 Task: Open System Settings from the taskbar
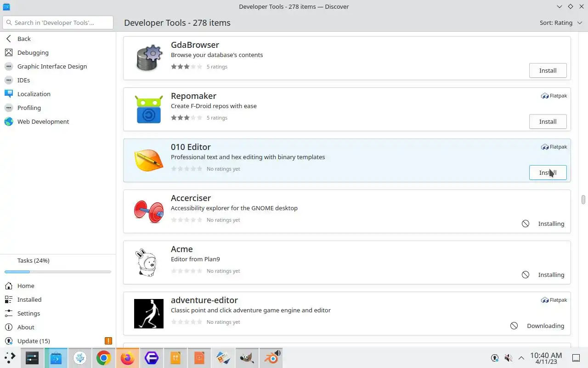[32, 357]
